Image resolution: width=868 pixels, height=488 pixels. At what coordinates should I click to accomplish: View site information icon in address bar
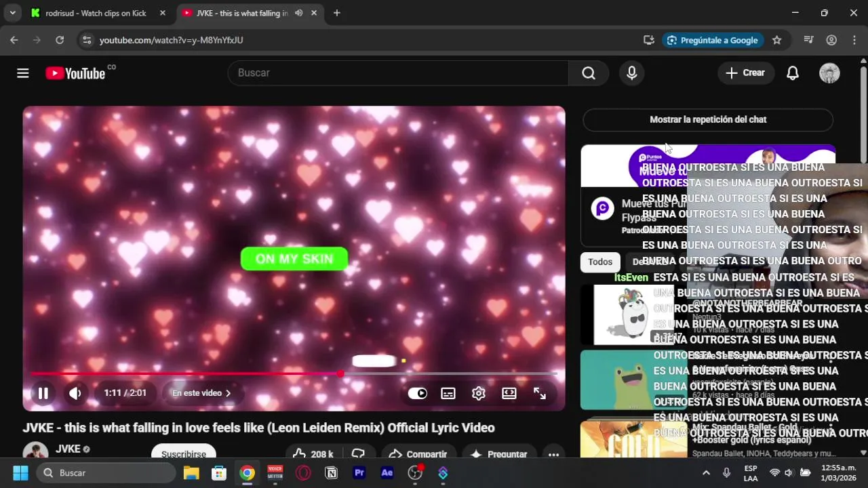point(86,40)
